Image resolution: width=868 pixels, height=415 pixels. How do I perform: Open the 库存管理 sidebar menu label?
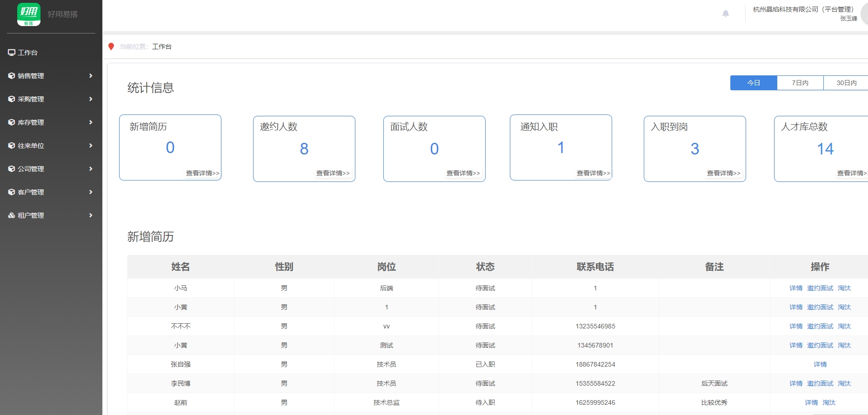pos(31,122)
